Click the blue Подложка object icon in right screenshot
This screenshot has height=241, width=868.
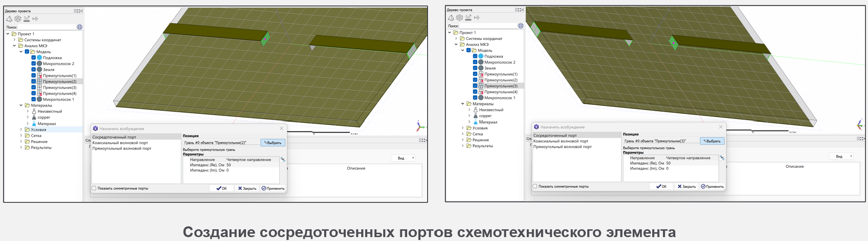pyautogui.click(x=481, y=57)
